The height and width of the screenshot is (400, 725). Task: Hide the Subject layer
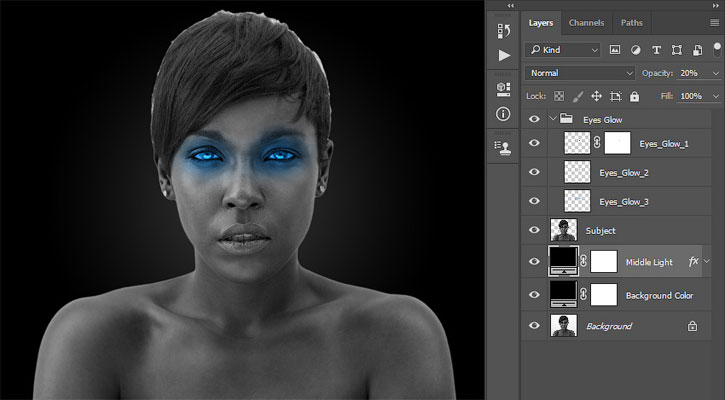pyautogui.click(x=535, y=230)
